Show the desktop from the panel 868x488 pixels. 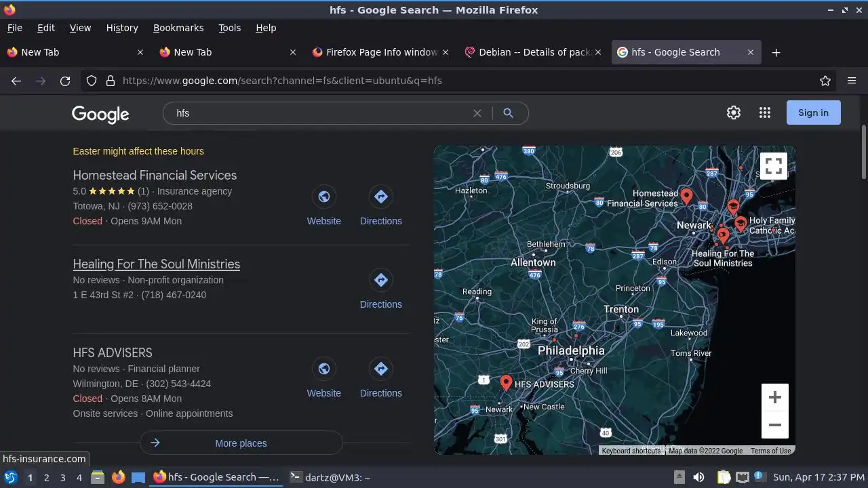(x=138, y=477)
